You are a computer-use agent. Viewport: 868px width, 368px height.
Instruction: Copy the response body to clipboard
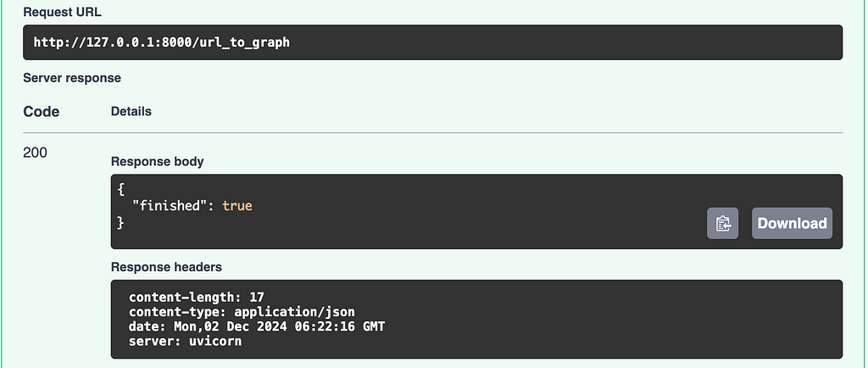(x=722, y=223)
